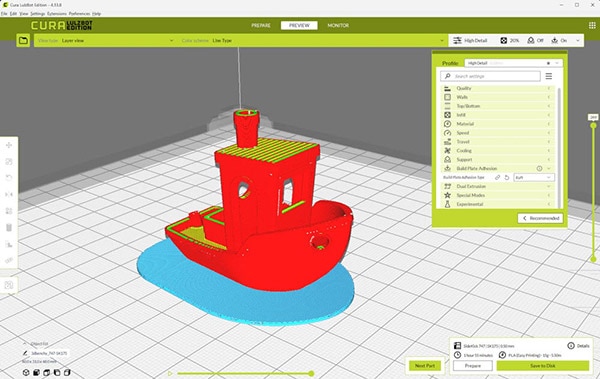Click the last ruler-like tool in left toolbar
Screen dimensions: 600x379
(x=9, y=260)
